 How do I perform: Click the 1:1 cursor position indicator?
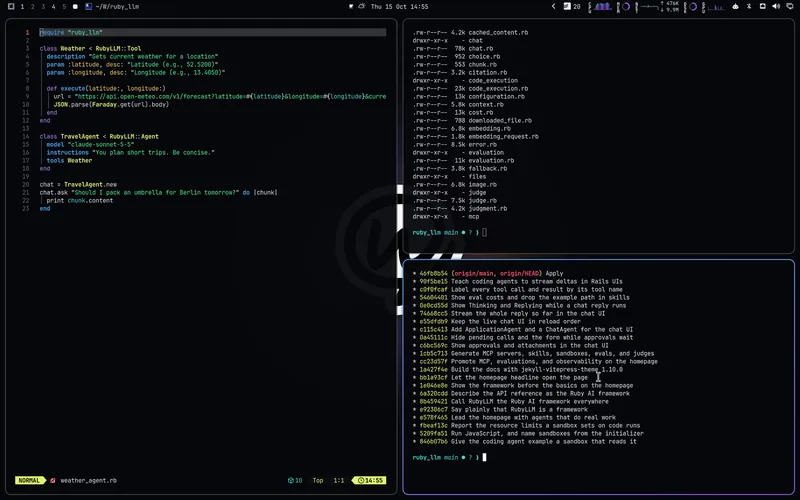tap(339, 481)
